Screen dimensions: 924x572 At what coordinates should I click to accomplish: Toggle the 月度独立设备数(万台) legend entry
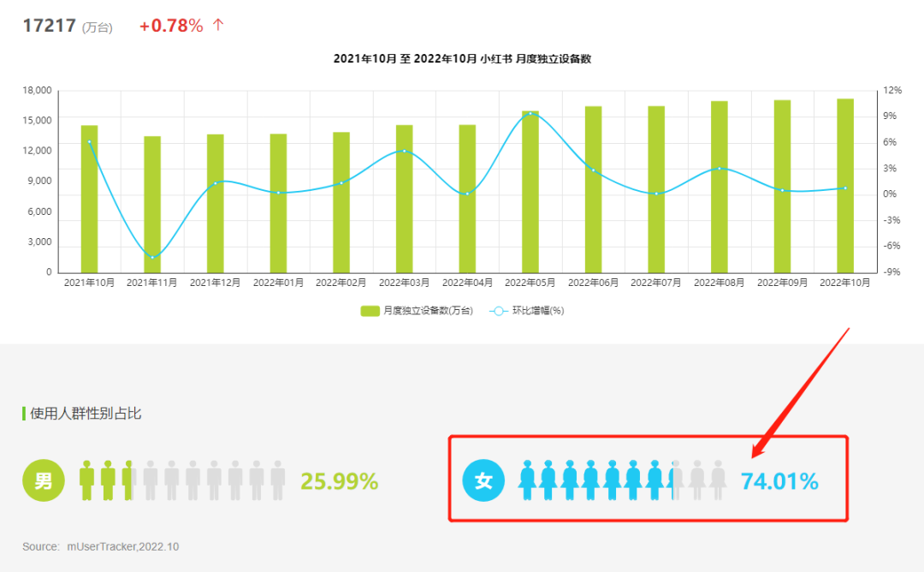coord(417,311)
